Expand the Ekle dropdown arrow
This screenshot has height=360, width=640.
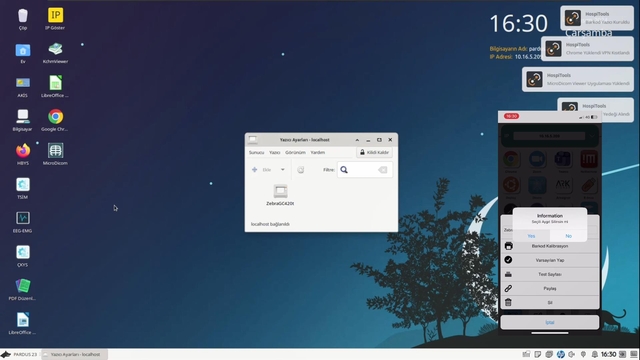pyautogui.click(x=282, y=169)
